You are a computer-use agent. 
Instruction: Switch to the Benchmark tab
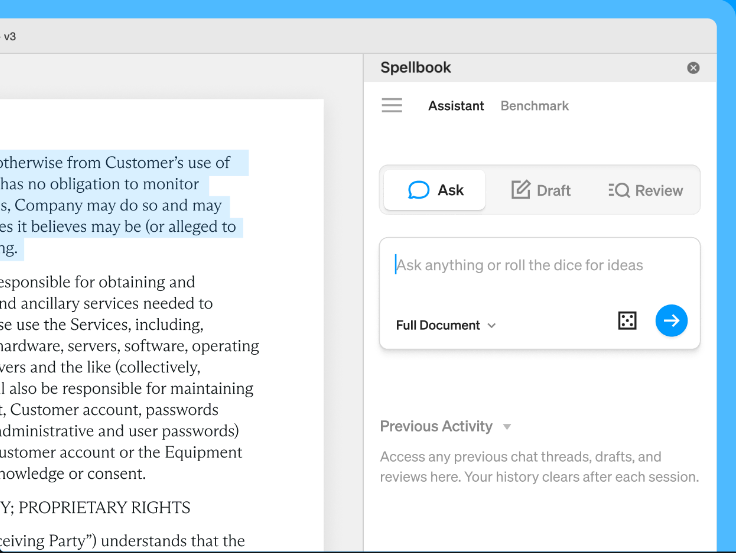(534, 106)
